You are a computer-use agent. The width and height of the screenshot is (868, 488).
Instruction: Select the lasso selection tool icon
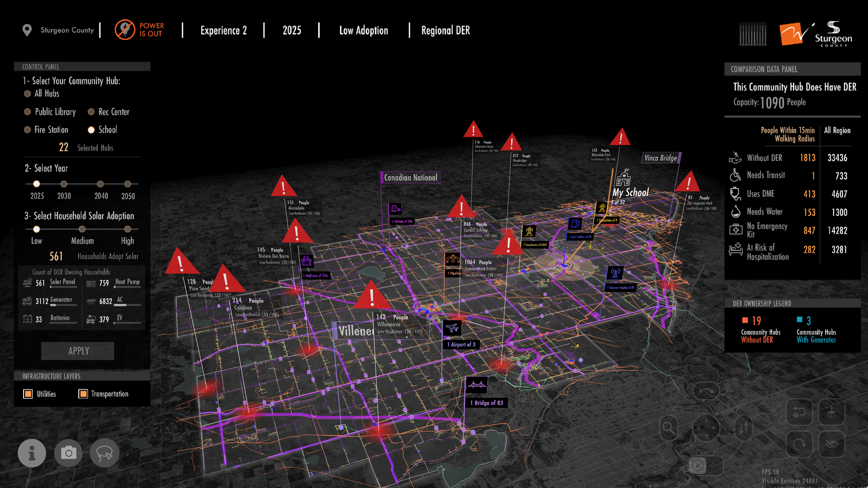105,453
